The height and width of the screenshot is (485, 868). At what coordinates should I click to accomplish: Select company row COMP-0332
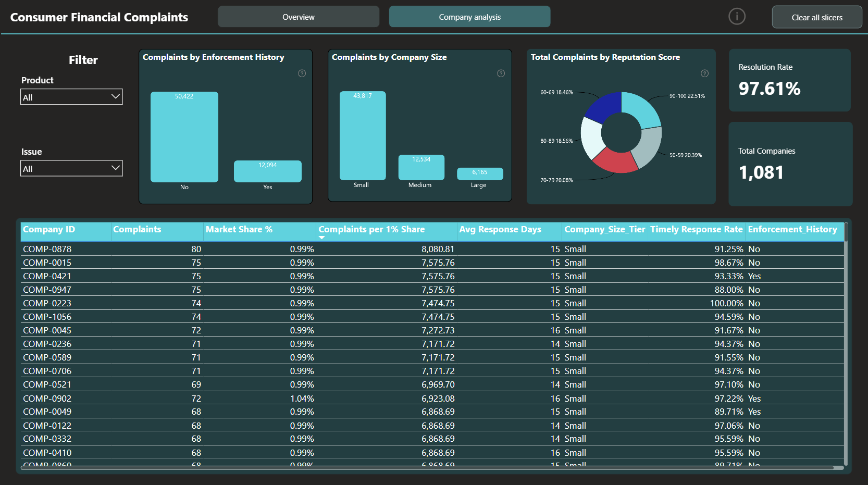pyautogui.click(x=432, y=439)
